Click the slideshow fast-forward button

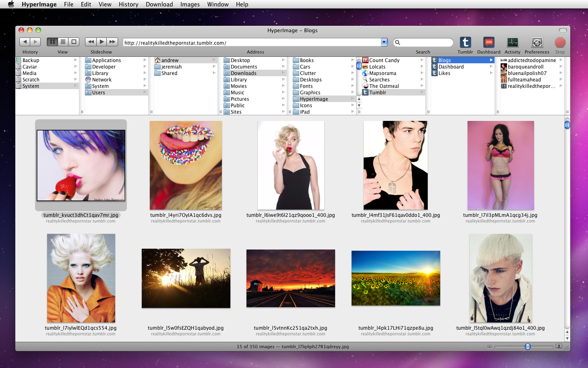point(112,42)
